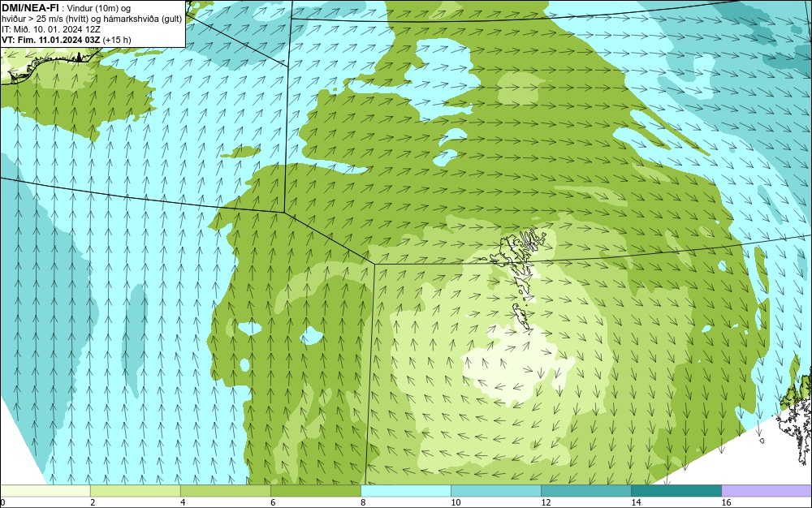Click the legend scale label "14"

(x=636, y=502)
